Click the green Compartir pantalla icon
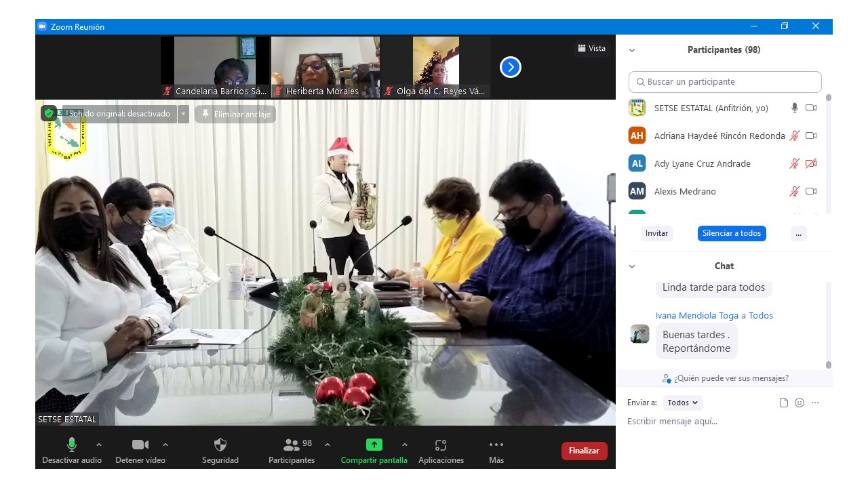 [x=374, y=445]
